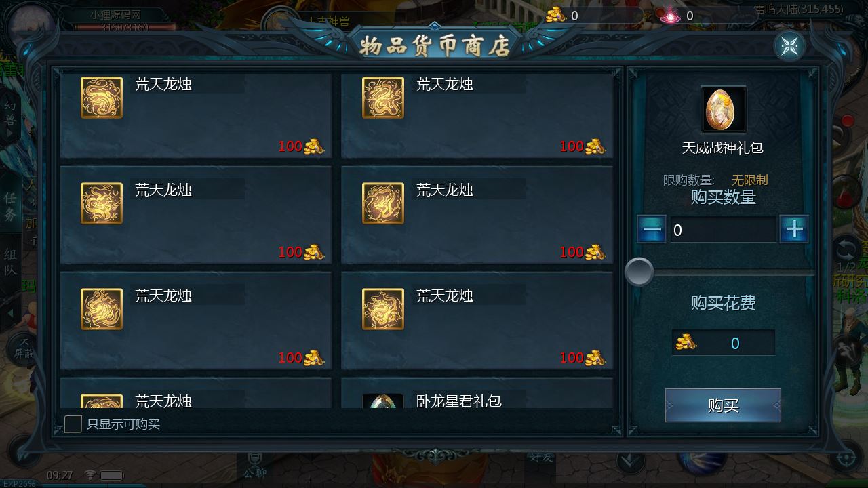Click the 购买数量 quantity input field
Image resolution: width=868 pixels, height=488 pixels.
(723, 230)
